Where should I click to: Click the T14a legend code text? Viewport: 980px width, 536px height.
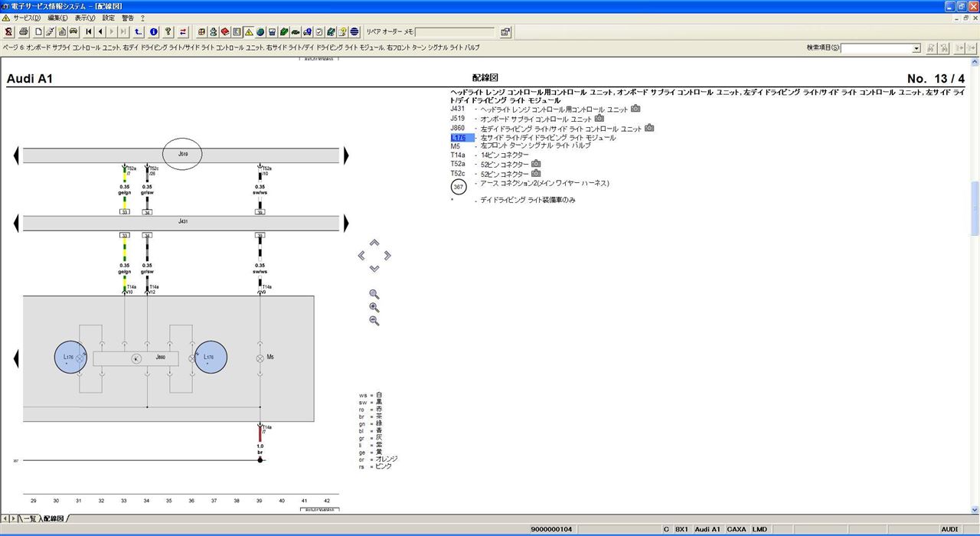458,155
